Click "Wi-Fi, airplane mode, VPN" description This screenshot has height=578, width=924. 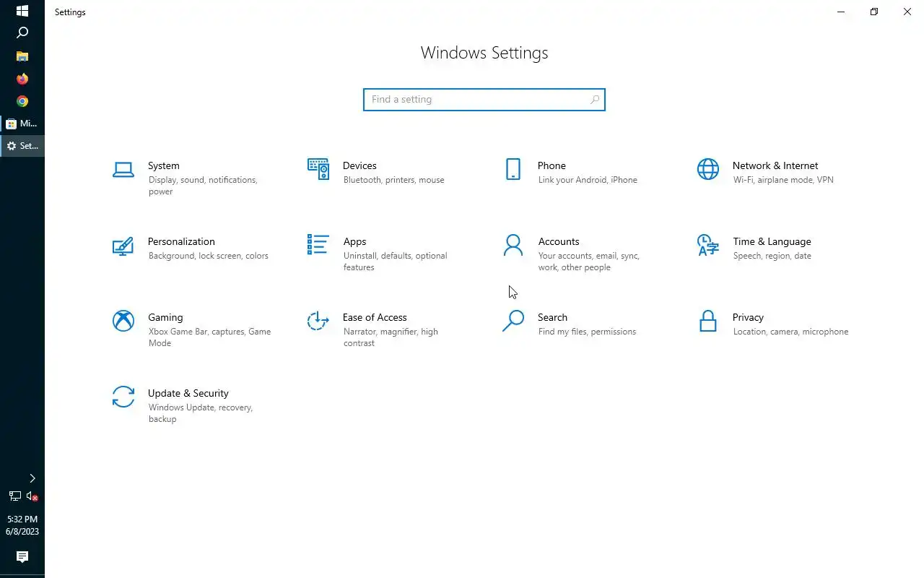pyautogui.click(x=783, y=180)
